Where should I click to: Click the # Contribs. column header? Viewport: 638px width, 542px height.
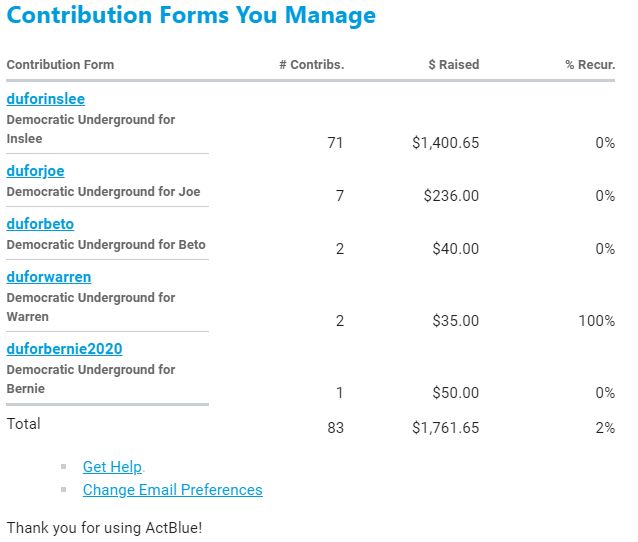(311, 65)
